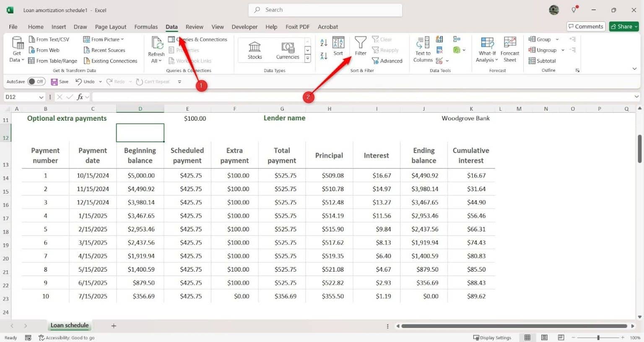Click the Advanced filter option
This screenshot has height=342, width=644.
(x=387, y=60)
